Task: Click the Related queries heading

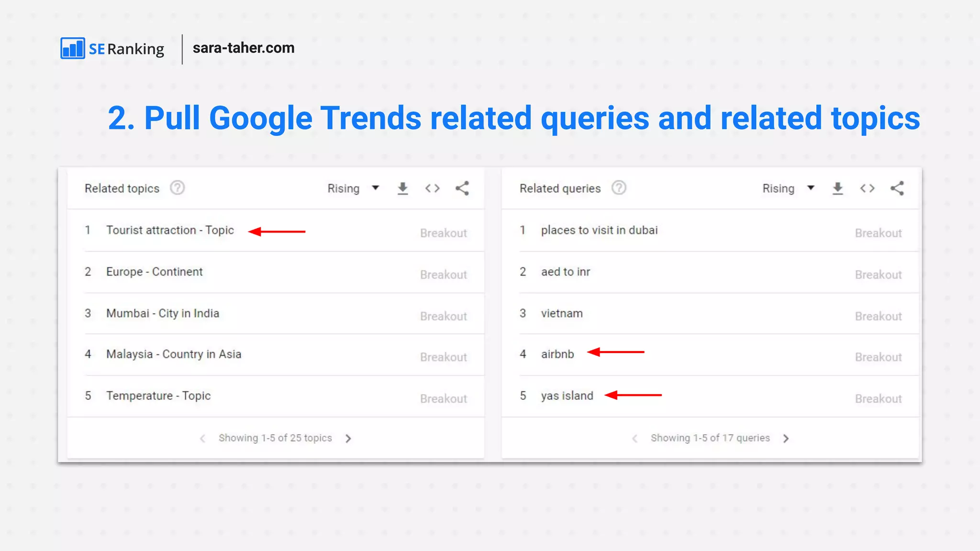Action: pos(560,188)
